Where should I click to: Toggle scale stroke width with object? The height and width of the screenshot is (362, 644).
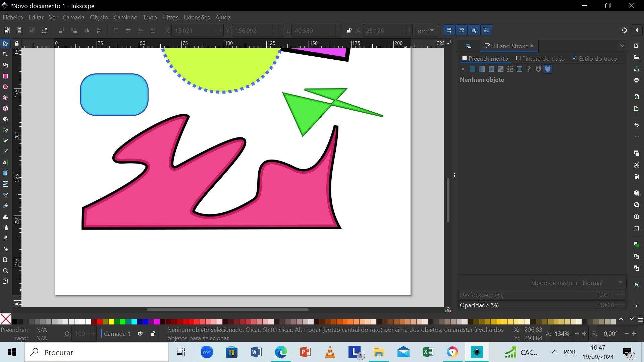point(449,30)
